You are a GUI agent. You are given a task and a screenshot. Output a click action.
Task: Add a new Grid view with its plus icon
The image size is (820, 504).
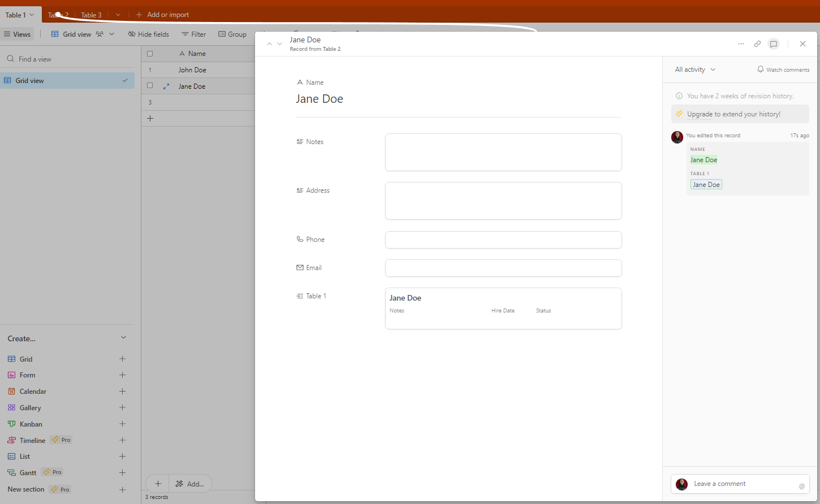(x=122, y=359)
